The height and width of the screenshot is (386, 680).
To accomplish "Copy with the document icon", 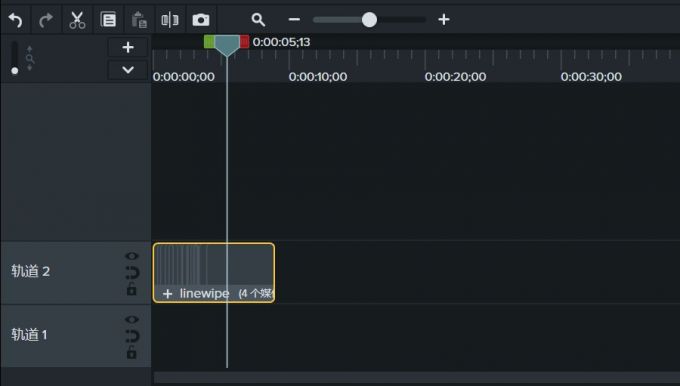I will pos(108,20).
